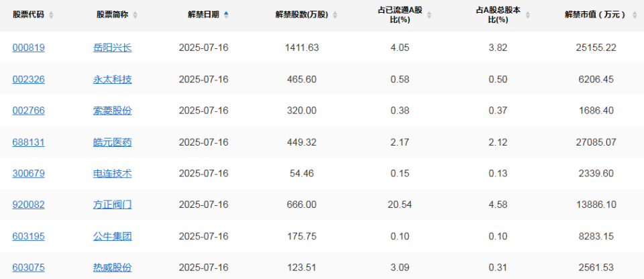
Task: Click the 占已流通A股比(%) column header
Action: pos(400,15)
